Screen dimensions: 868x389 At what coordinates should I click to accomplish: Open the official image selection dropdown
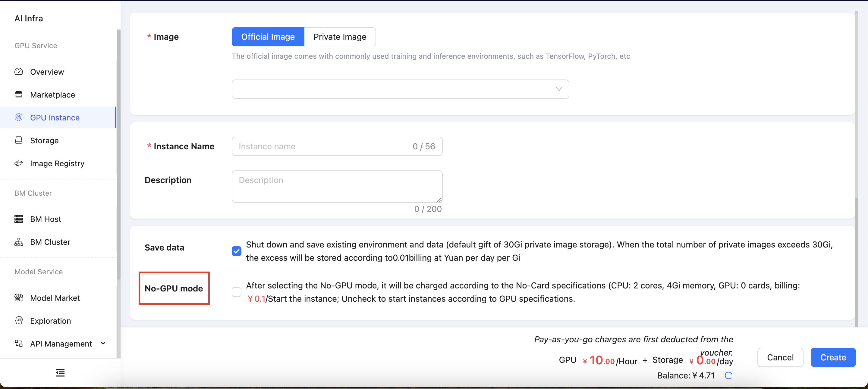click(400, 89)
